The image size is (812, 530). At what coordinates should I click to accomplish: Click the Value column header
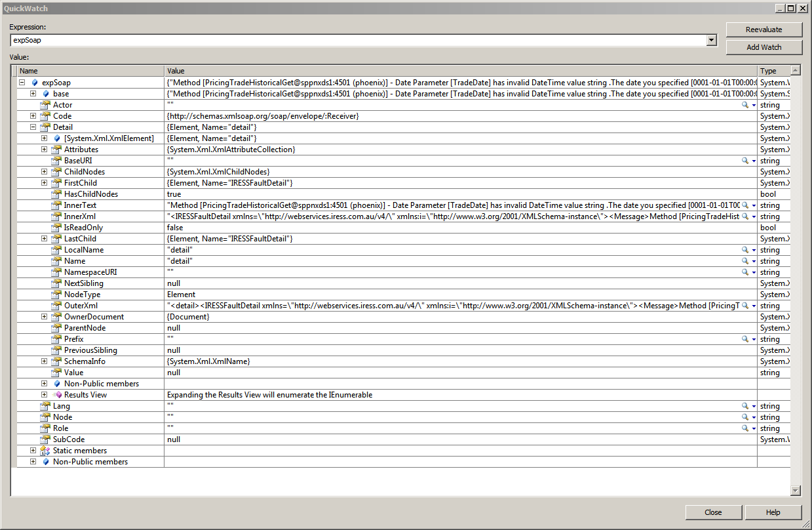coord(461,71)
